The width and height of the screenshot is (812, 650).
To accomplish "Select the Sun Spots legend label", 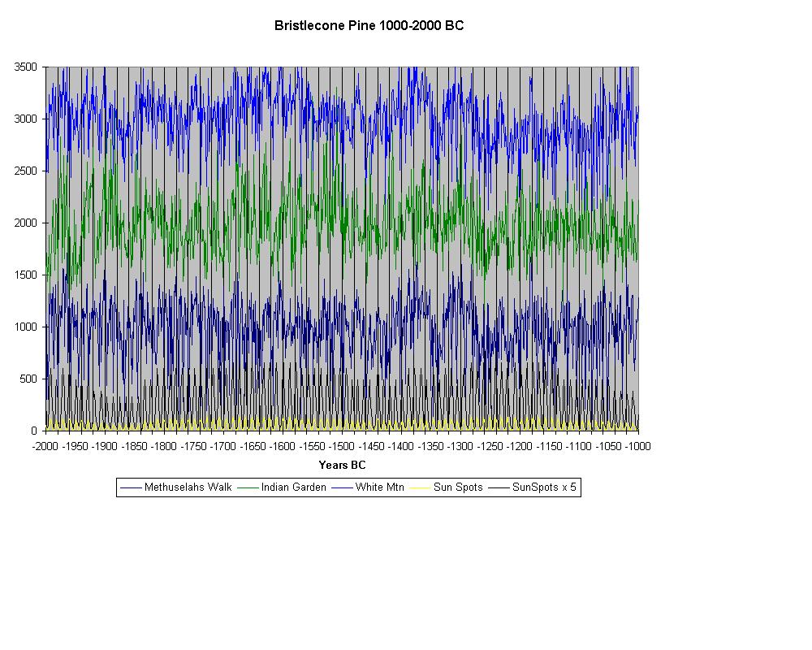I will point(458,487).
